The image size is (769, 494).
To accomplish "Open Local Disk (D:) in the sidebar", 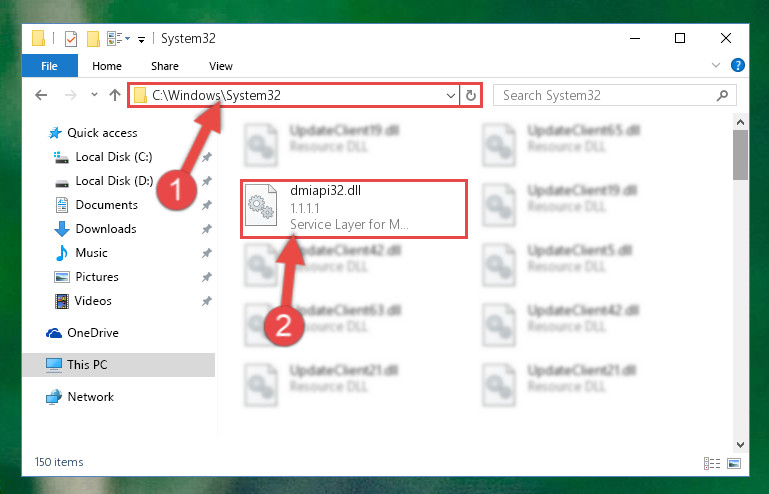I will (114, 181).
